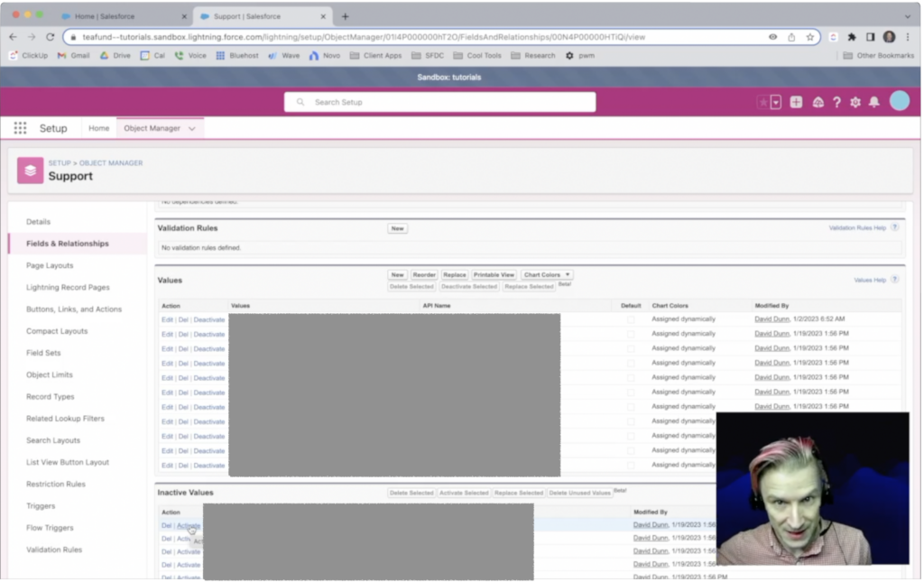The image size is (924, 582).
Task: Open the Printable View button
Action: pos(494,275)
